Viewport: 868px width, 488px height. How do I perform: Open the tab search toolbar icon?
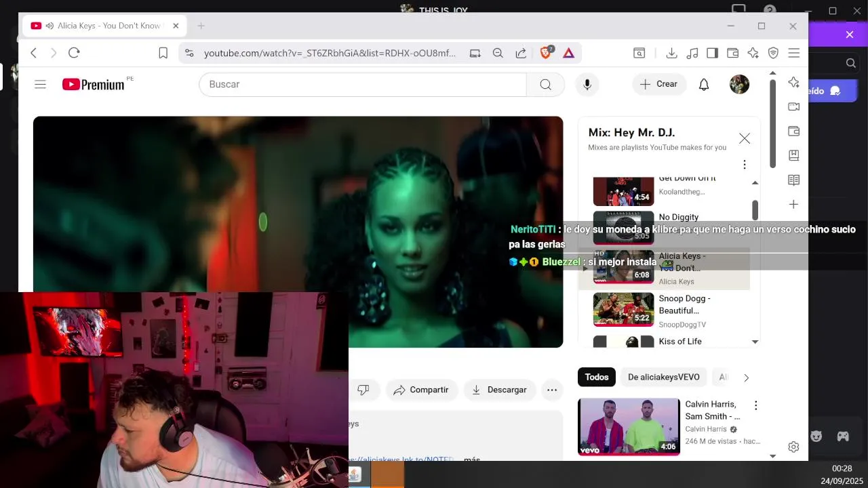[639, 53]
